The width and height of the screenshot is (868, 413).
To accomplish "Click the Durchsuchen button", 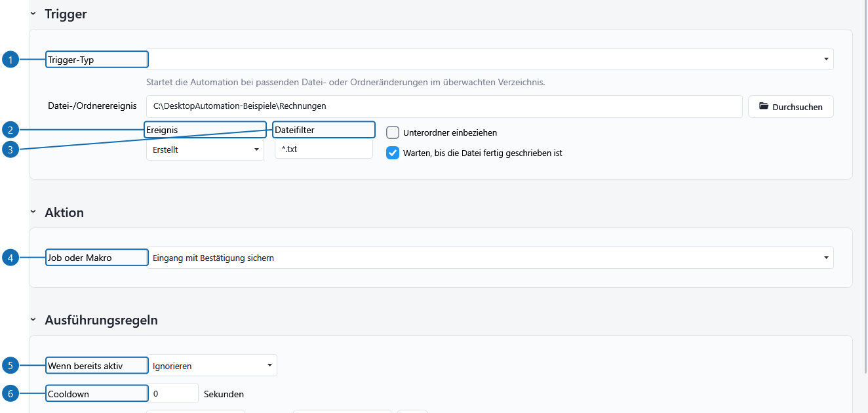I will (x=791, y=106).
